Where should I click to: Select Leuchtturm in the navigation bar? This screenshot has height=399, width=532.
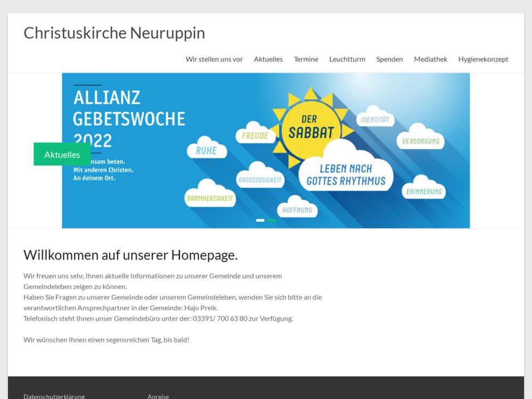click(347, 59)
